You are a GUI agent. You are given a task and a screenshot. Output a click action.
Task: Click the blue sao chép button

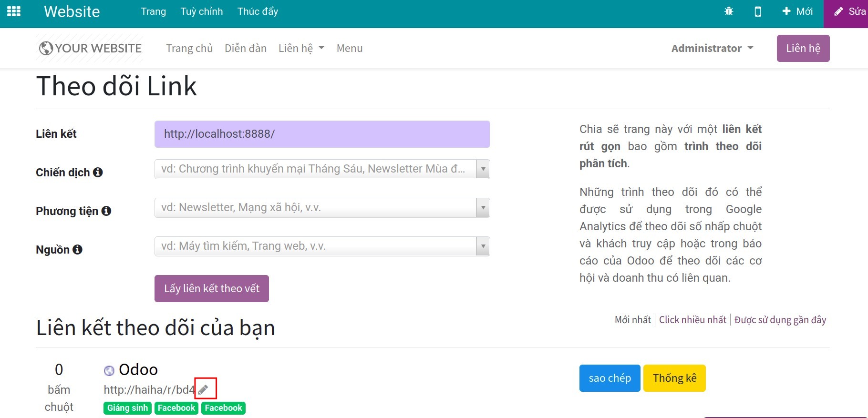(610, 378)
